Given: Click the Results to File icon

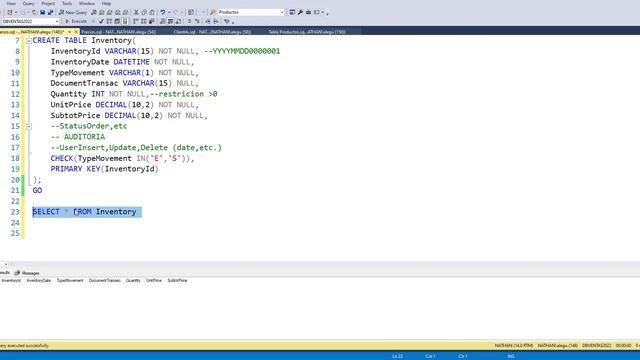Looking at the screenshot, I should tap(178, 21).
